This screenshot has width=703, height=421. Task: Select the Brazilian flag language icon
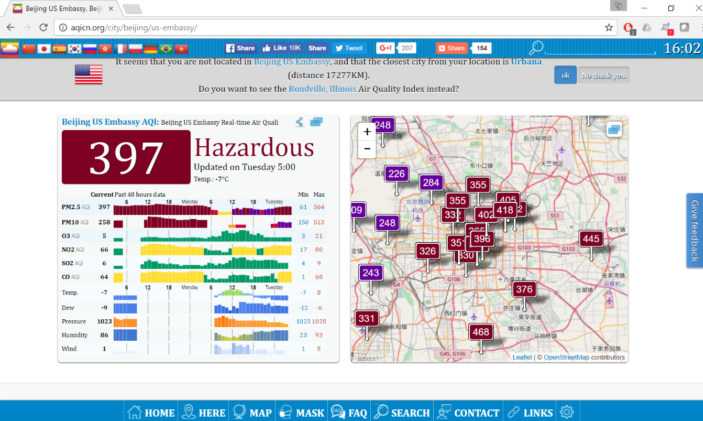click(166, 48)
